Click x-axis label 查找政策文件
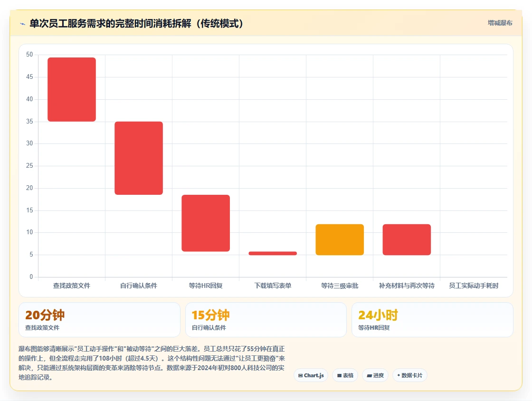Image resolution: width=532 pixels, height=401 pixels. (x=72, y=286)
